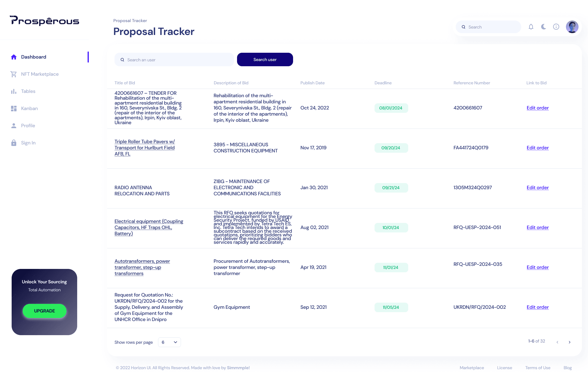Click the Sign In sidebar item
The image size is (588, 379).
tap(28, 143)
